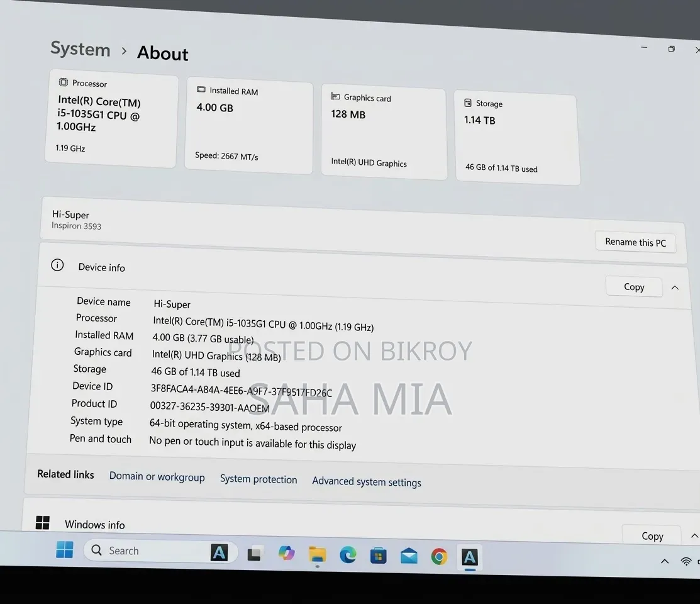Click the taskbar Search box
700x604 pixels.
point(161,552)
